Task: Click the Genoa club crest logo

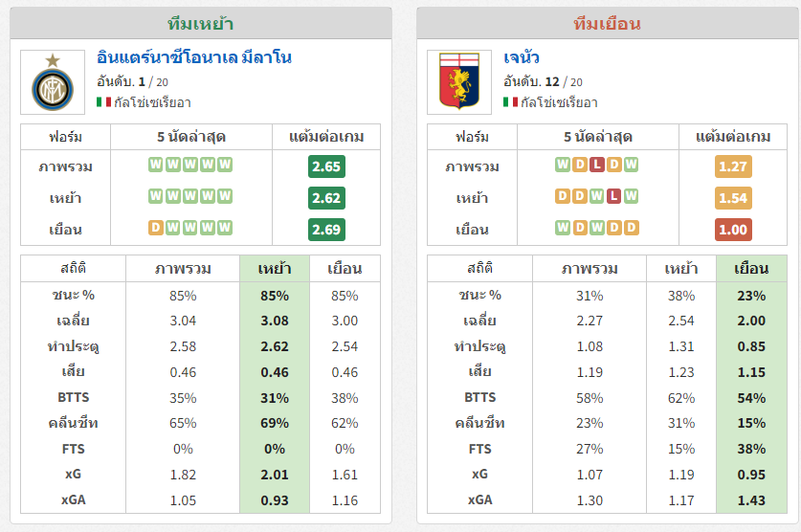Action: [459, 82]
